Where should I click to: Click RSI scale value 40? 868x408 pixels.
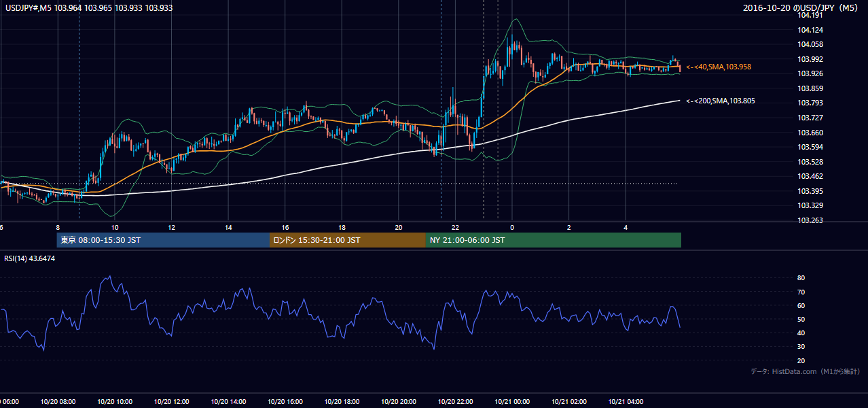[801, 333]
